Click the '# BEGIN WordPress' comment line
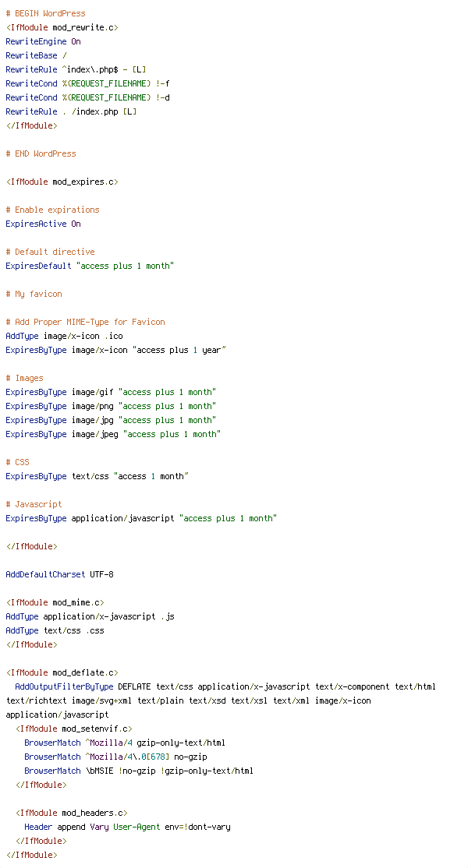This screenshot has height=868, width=468. coord(45,13)
